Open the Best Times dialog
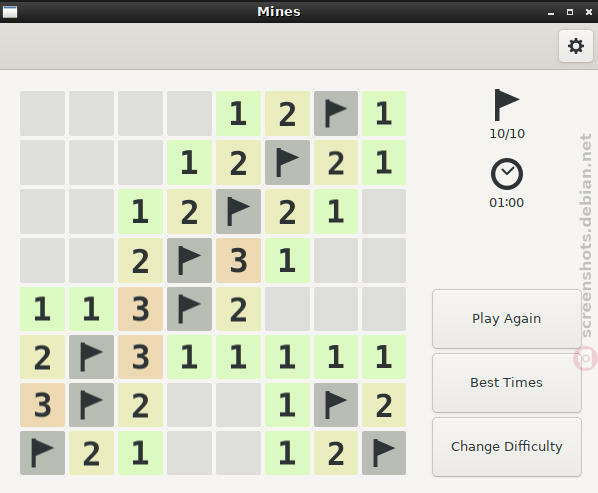Screen dimensions: 598x493 pos(506,383)
